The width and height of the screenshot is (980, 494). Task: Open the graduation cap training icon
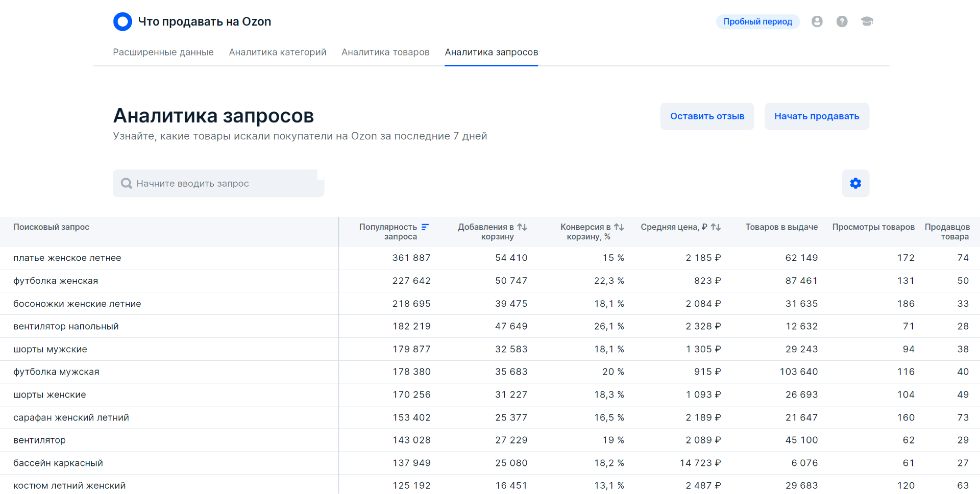click(x=867, y=22)
